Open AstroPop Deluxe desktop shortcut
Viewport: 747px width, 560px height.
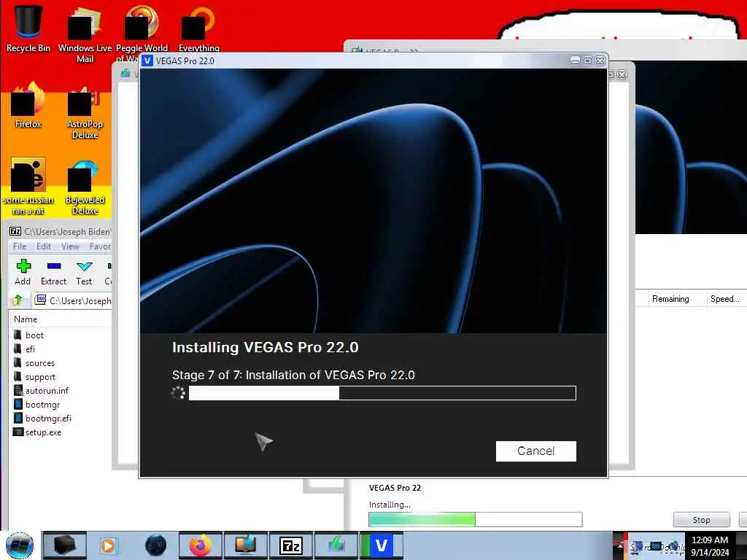click(x=85, y=113)
